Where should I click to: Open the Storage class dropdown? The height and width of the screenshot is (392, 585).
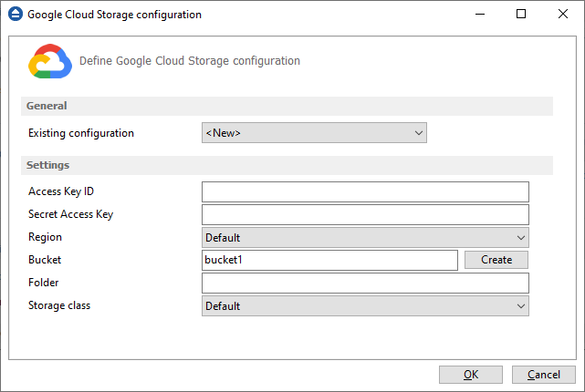365,306
